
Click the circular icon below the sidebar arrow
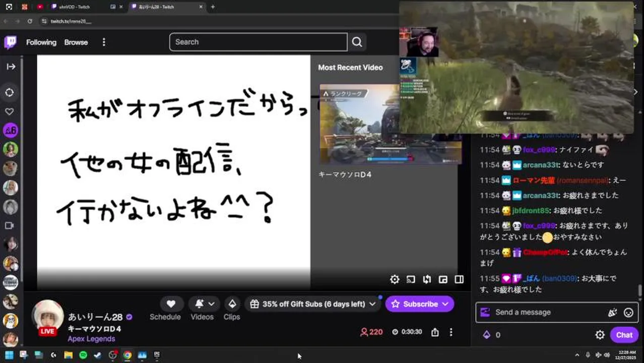(10, 93)
